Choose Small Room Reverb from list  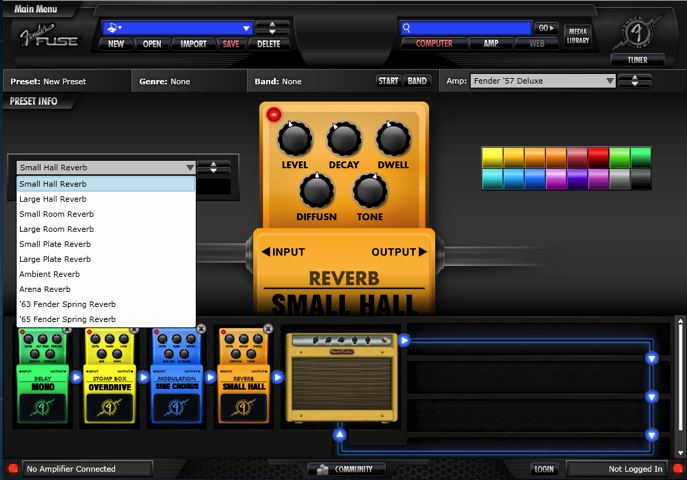(106, 214)
